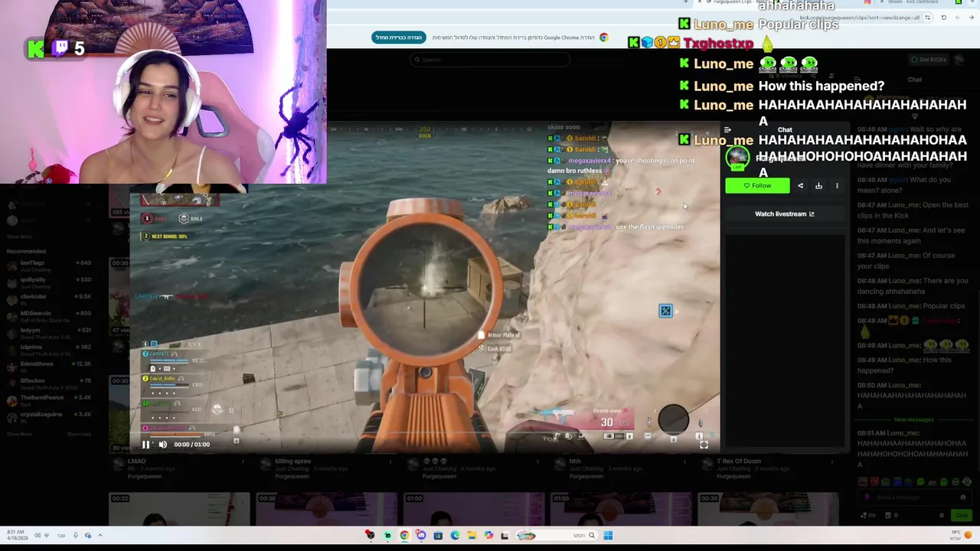Download the clip via download icon
The width and height of the screenshot is (980, 551).
818,185
